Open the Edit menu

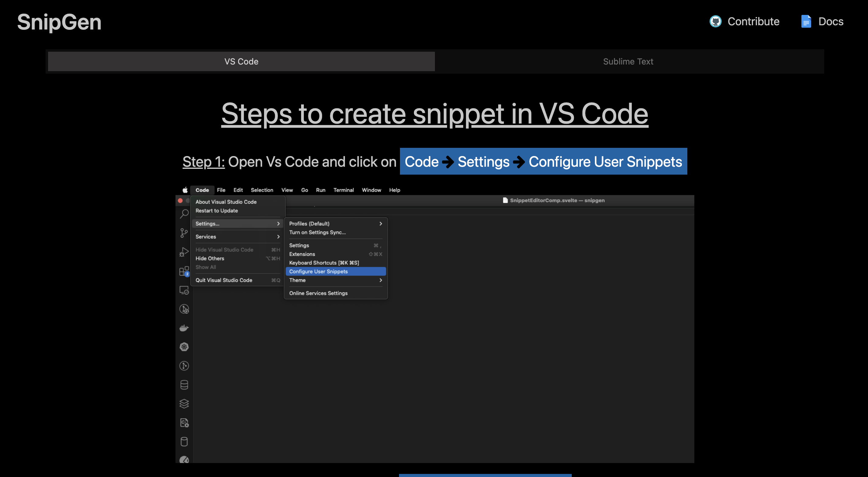point(238,190)
